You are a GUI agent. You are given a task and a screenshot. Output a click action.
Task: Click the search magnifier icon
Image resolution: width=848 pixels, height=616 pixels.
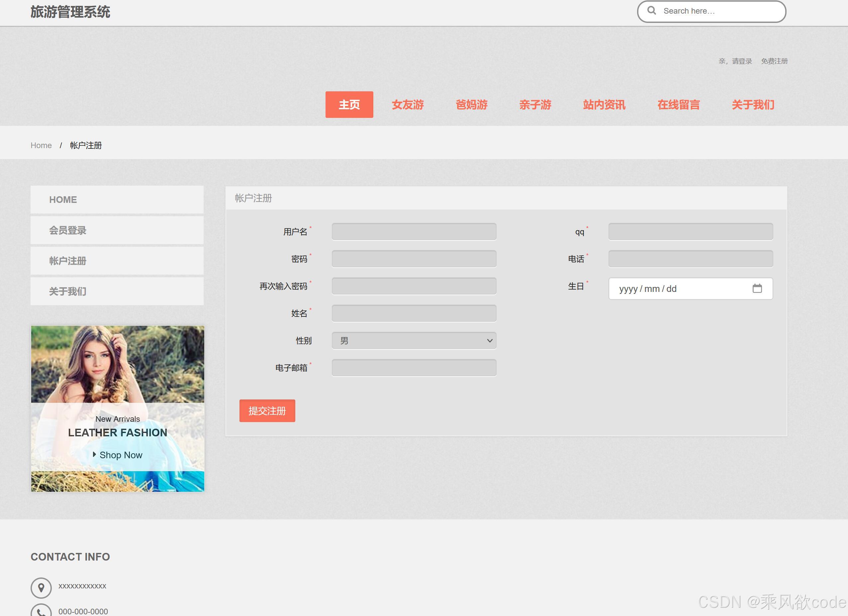[x=651, y=11]
